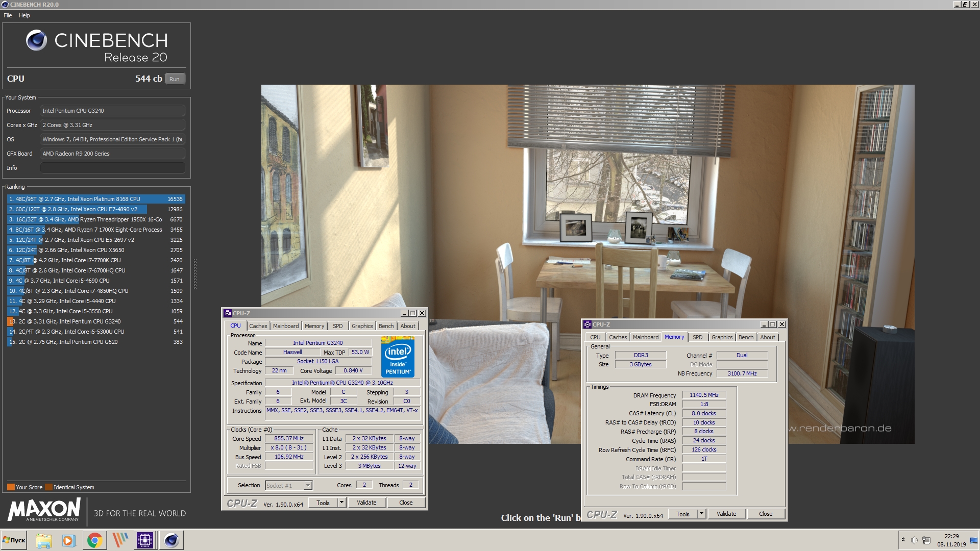
Task: Switch to Caches tab in left CPU-Z window
Action: click(x=258, y=326)
